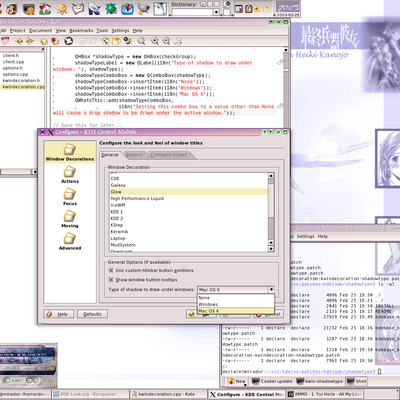
Task: Open the Kate Help menu
Action: coord(138,30)
